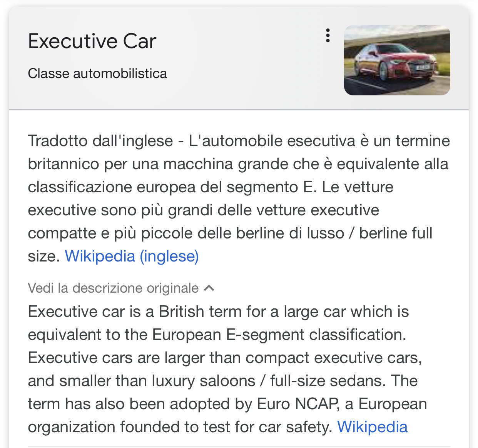Click the upward chevron arrow icon

209,288
